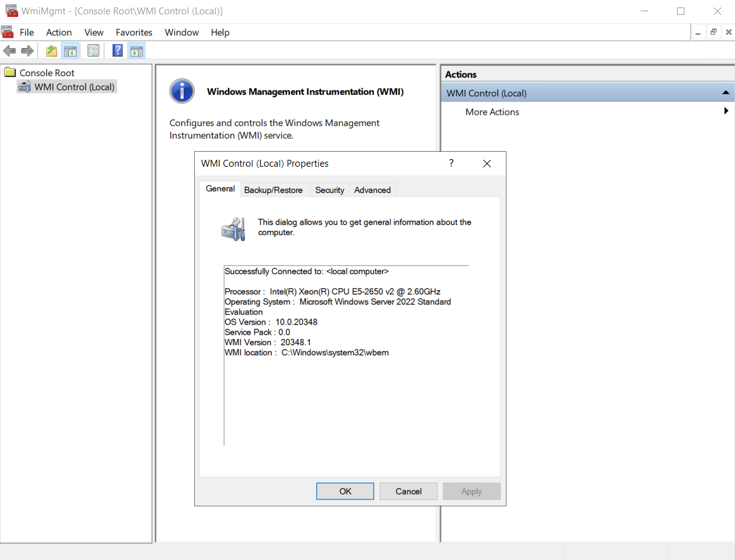The image size is (735, 560).
Task: Open the Favorites menu
Action: 134,32
